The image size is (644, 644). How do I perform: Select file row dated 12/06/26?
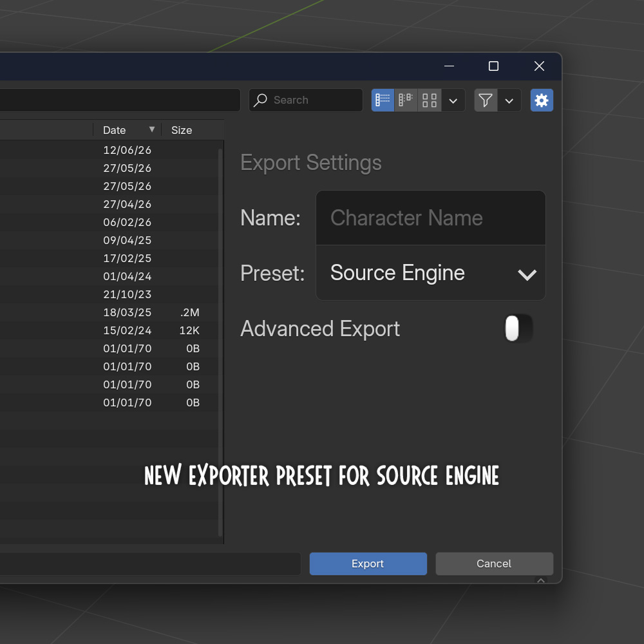[109, 150]
